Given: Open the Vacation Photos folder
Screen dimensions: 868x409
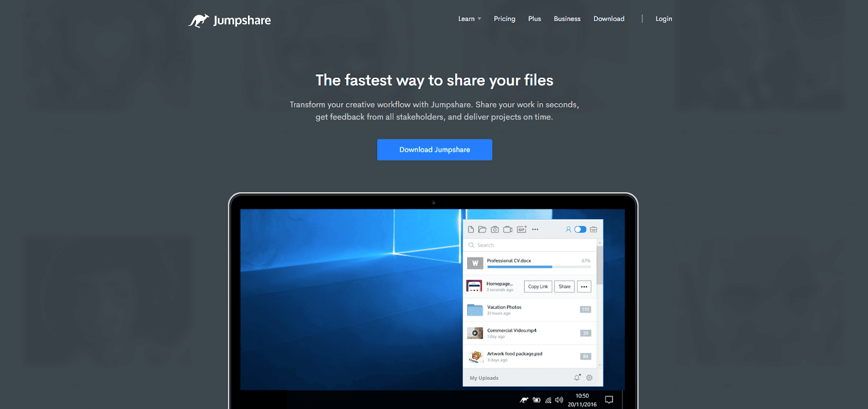Looking at the screenshot, I should click(x=530, y=310).
